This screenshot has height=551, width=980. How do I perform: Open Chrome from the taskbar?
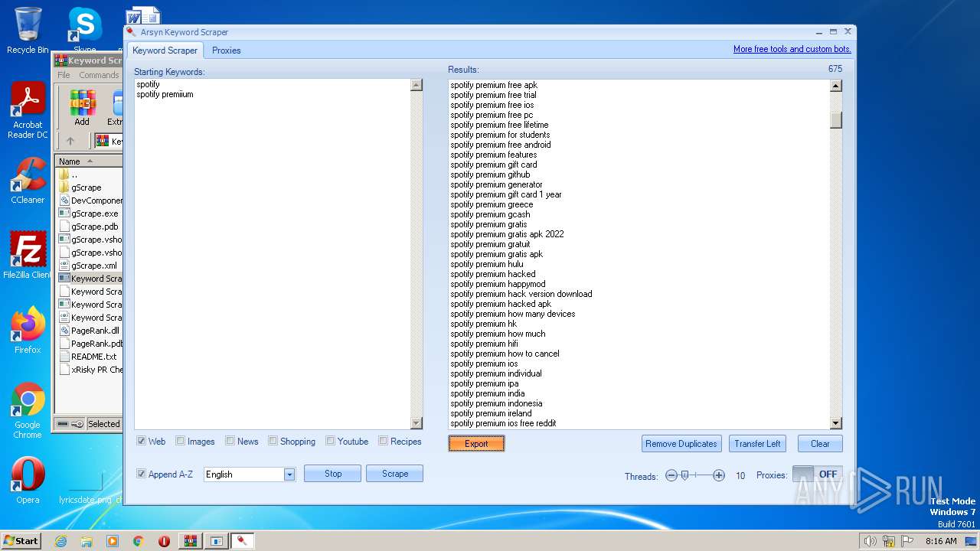[x=139, y=541]
